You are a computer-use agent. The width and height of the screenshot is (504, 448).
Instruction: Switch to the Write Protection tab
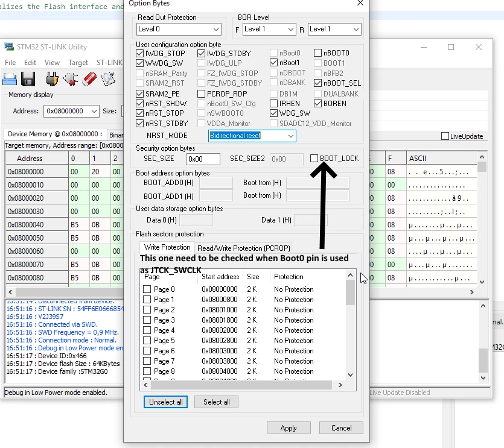coord(167,247)
